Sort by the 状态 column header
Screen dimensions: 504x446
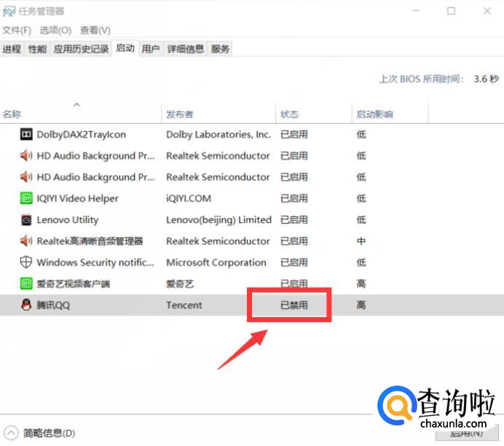pos(314,114)
